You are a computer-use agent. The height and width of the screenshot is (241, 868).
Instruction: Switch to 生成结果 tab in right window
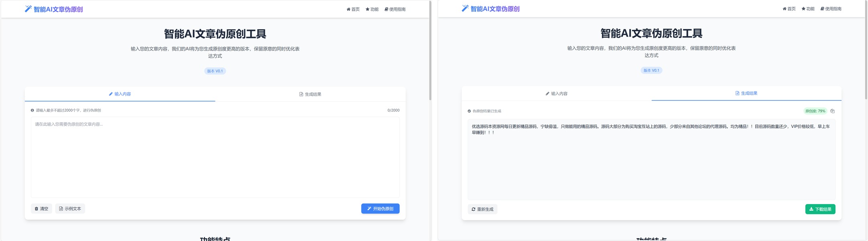746,93
